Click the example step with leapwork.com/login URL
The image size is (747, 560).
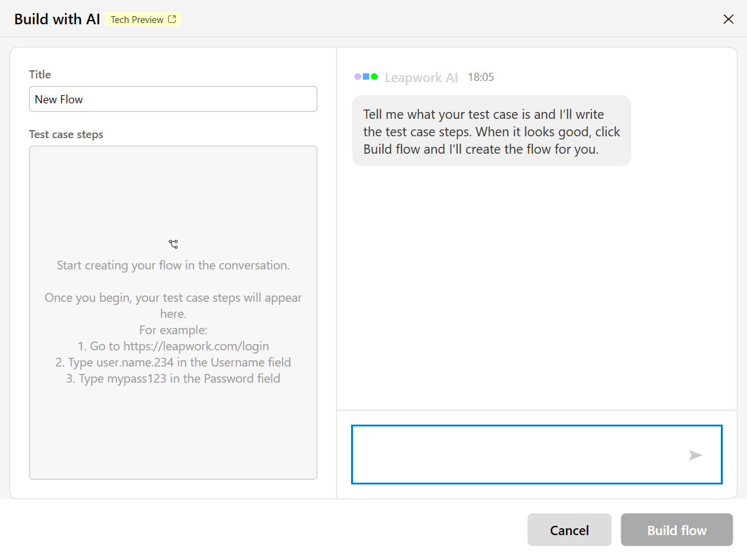point(173,346)
